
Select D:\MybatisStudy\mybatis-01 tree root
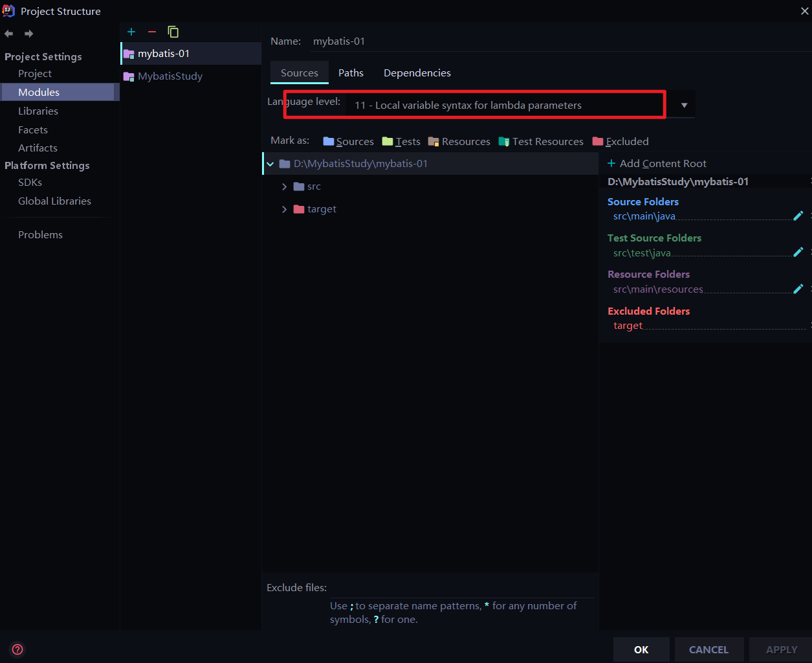[430, 164]
